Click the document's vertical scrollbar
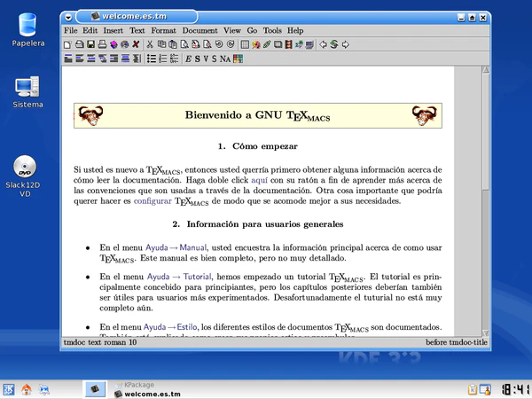Screen dimensions: 532x399 (461, 195)
